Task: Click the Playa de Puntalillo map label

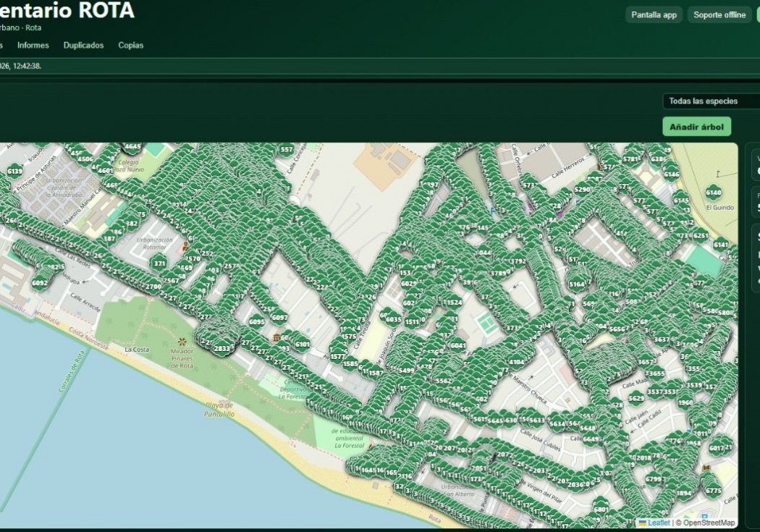Action: (219, 410)
